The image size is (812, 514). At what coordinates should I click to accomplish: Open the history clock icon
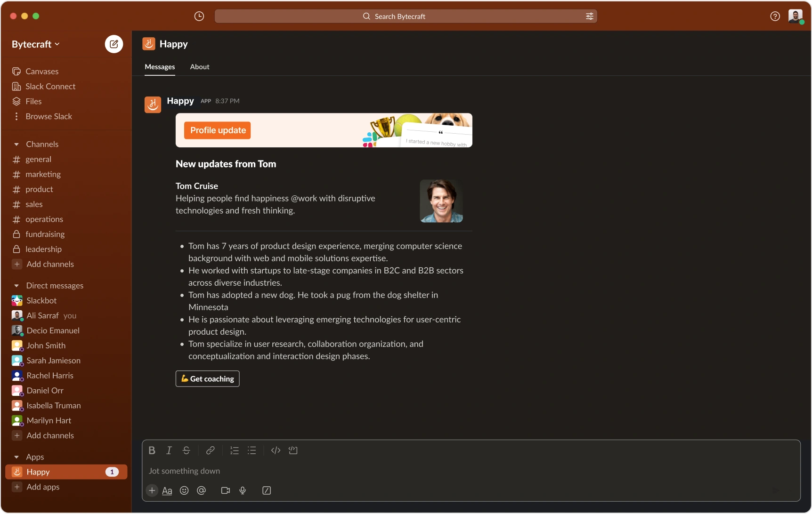click(199, 16)
